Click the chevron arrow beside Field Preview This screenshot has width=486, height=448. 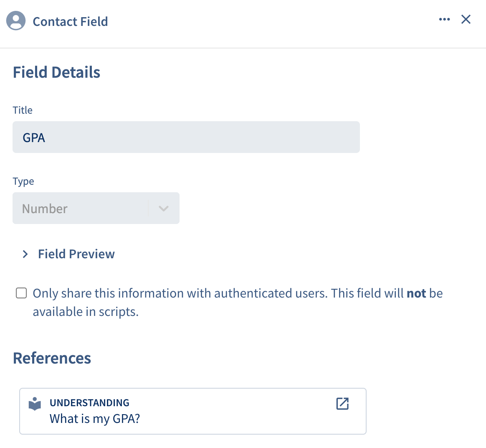click(x=25, y=254)
